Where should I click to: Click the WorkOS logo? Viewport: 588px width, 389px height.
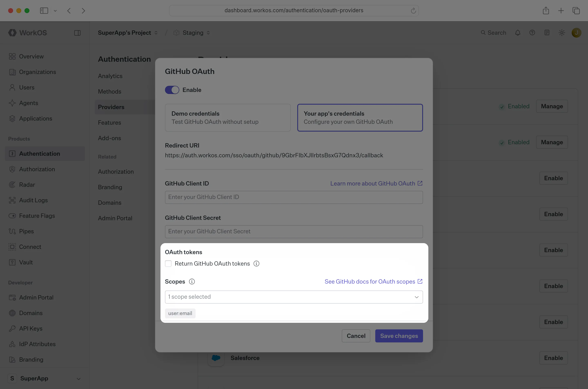pos(28,33)
